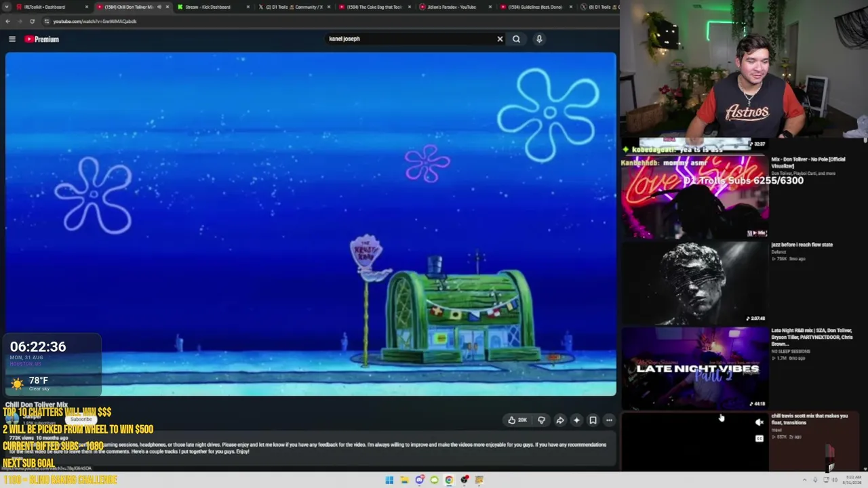Subscribe to the video's channel
The image size is (868, 488).
coord(81,420)
